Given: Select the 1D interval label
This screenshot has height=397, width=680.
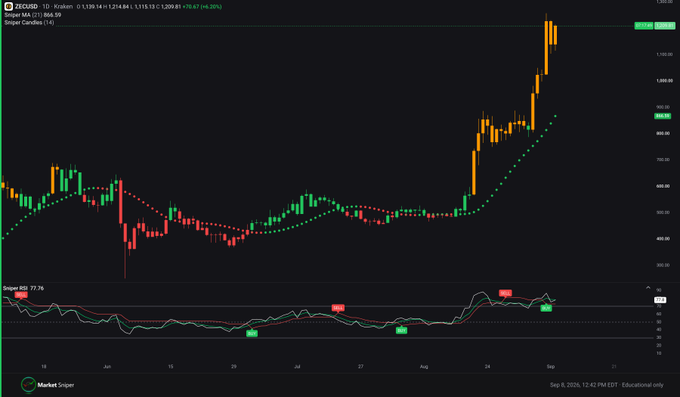Looking at the screenshot, I should coord(46,7).
